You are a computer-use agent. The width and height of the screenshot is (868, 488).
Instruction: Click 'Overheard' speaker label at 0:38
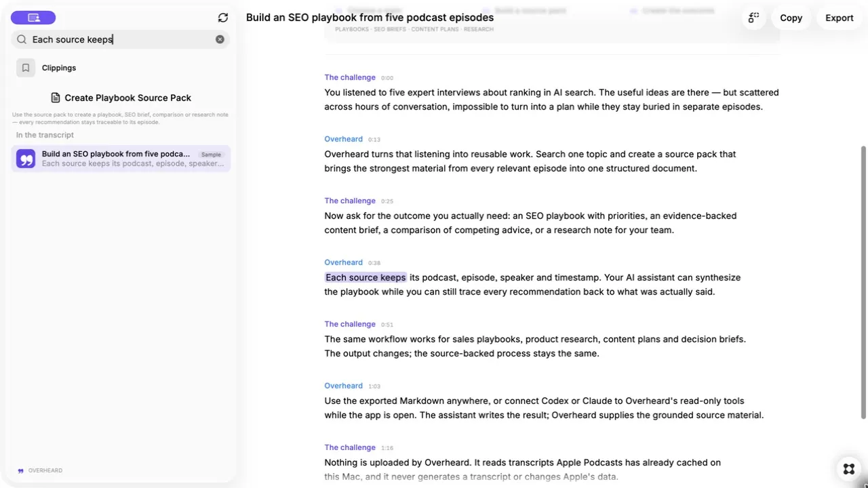tap(343, 262)
